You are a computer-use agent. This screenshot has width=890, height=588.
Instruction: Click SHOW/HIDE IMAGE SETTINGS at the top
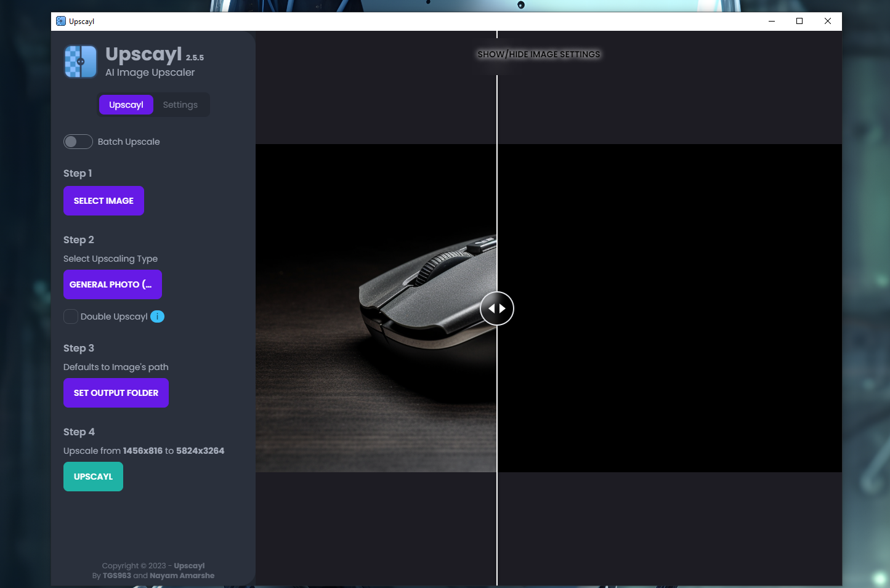point(539,54)
